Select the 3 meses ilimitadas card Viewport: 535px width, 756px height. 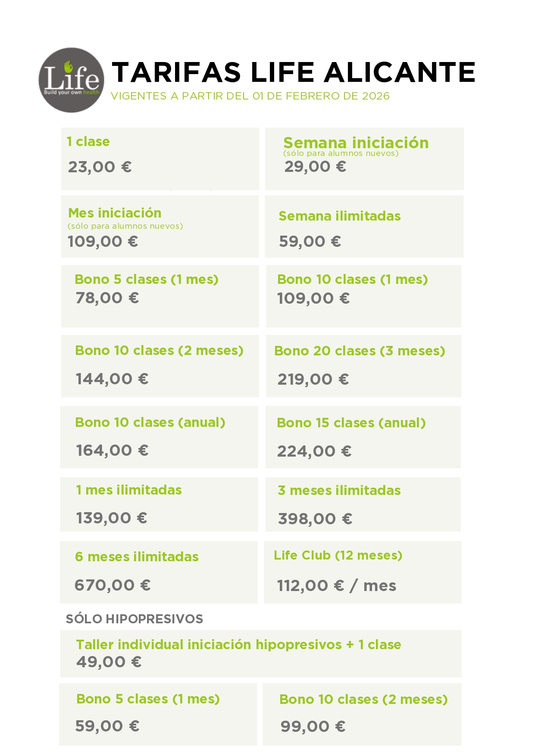click(363, 504)
